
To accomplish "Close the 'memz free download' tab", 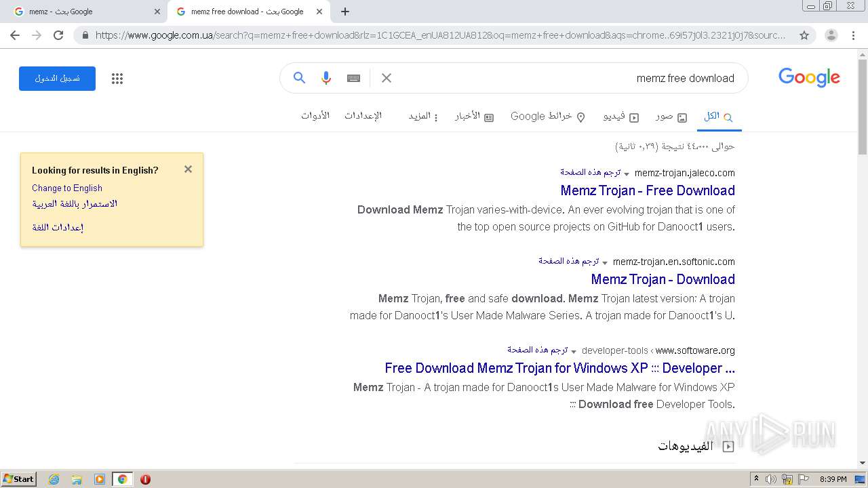I will click(x=319, y=12).
